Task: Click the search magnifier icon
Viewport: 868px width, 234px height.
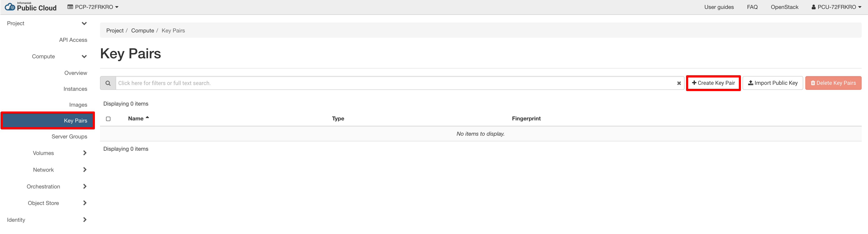Action: tap(108, 83)
